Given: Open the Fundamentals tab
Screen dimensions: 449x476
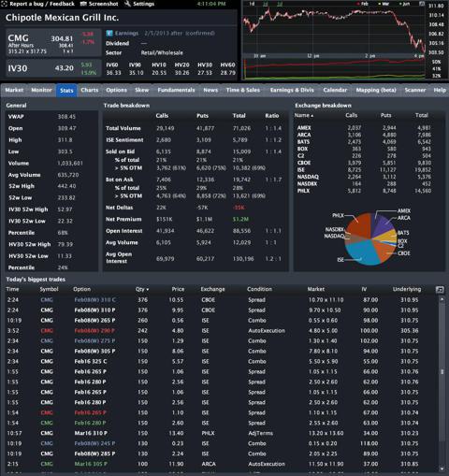Looking at the screenshot, I should tap(176, 90).
